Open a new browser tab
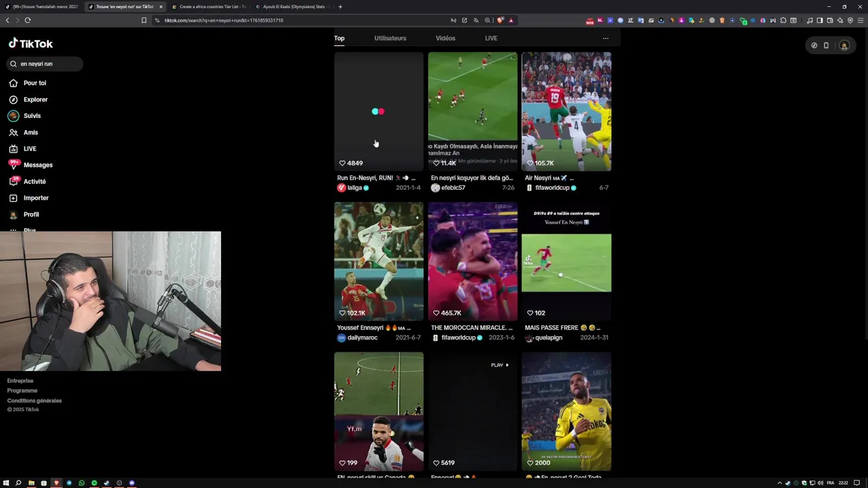 tap(340, 7)
